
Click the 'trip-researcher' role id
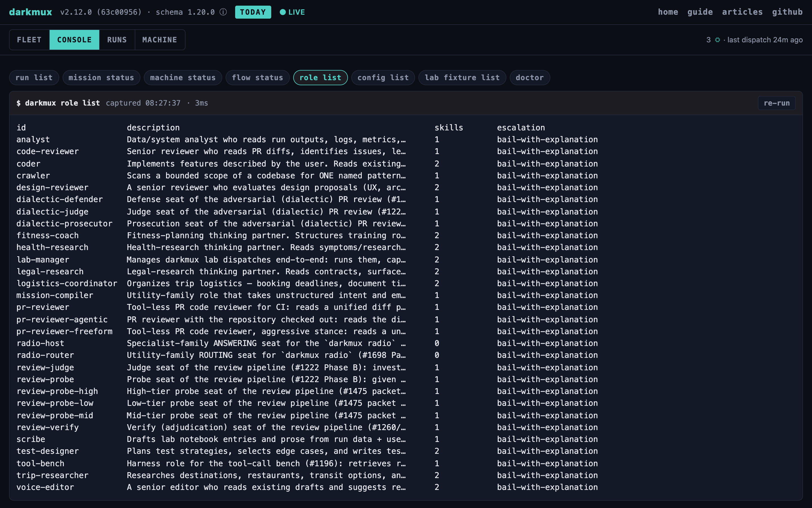[52, 476]
